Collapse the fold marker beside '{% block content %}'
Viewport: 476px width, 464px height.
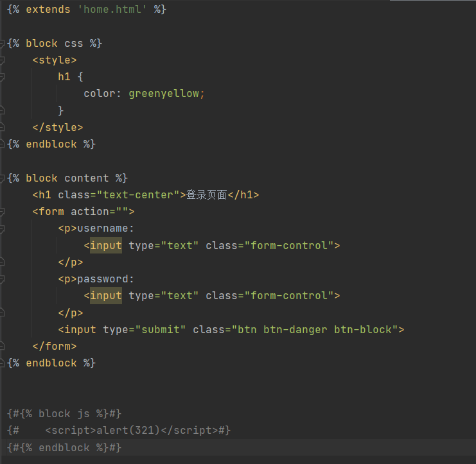tap(2, 178)
